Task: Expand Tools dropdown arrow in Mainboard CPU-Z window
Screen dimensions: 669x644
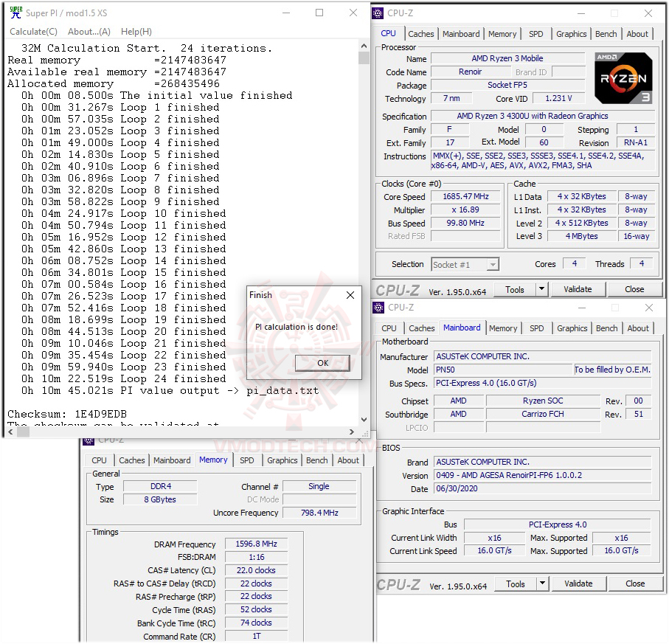Action: pyautogui.click(x=542, y=584)
